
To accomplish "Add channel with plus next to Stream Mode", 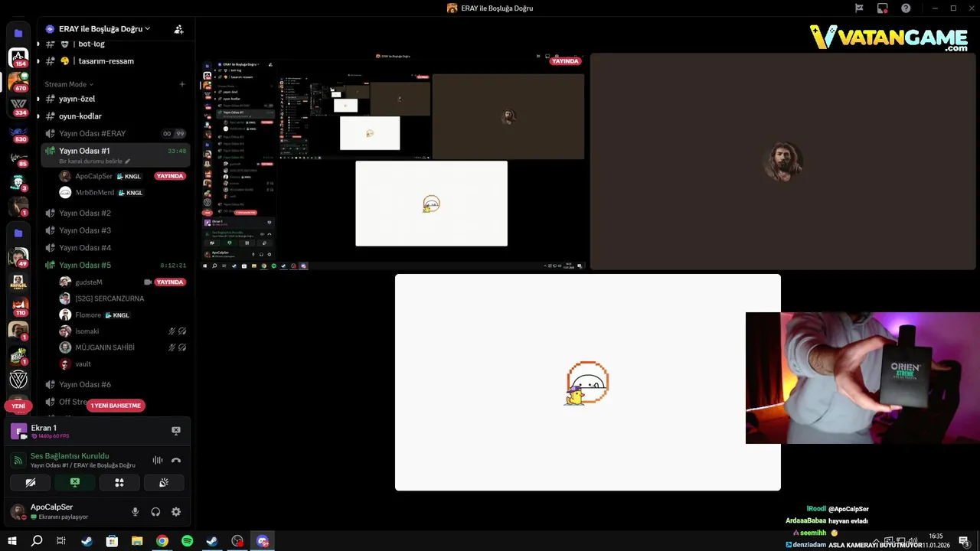I will [x=181, y=84].
